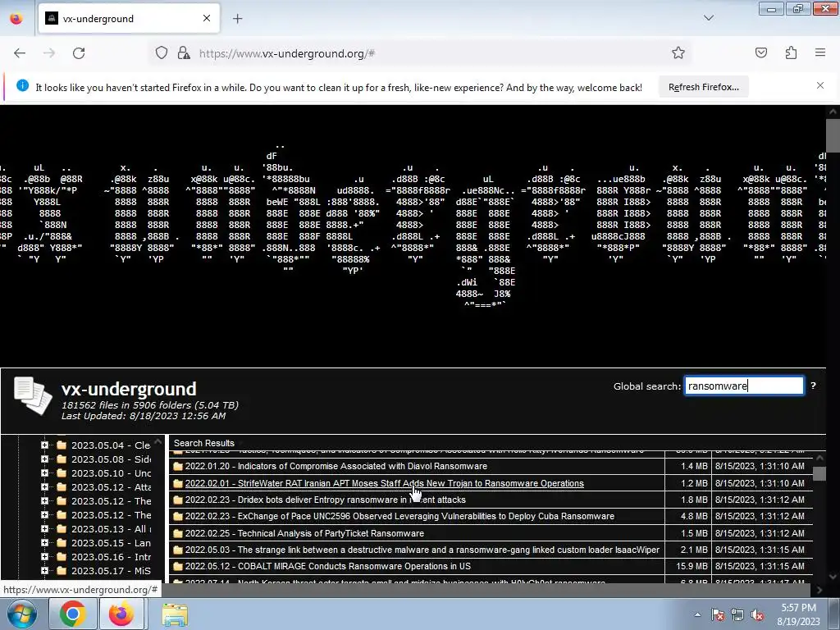Screen dimensions: 840x630
Task: Click the muted volume tray icon
Action: pyautogui.click(x=757, y=615)
